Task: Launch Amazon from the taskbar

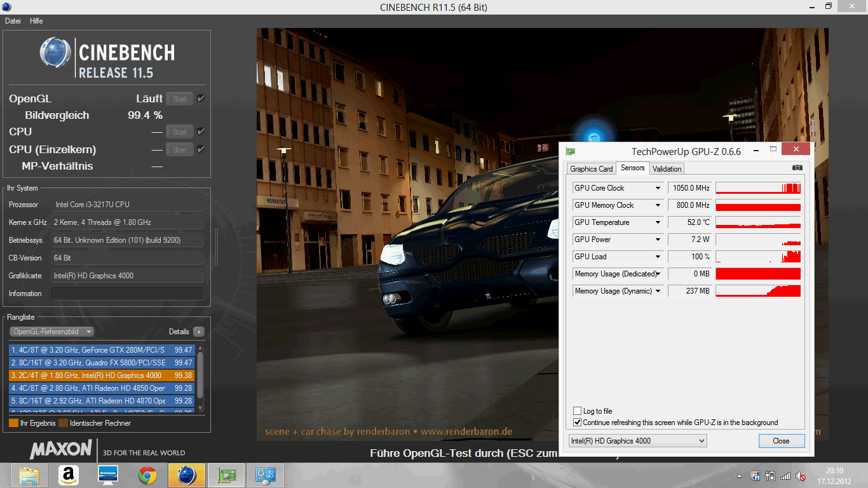Action: tap(69, 475)
